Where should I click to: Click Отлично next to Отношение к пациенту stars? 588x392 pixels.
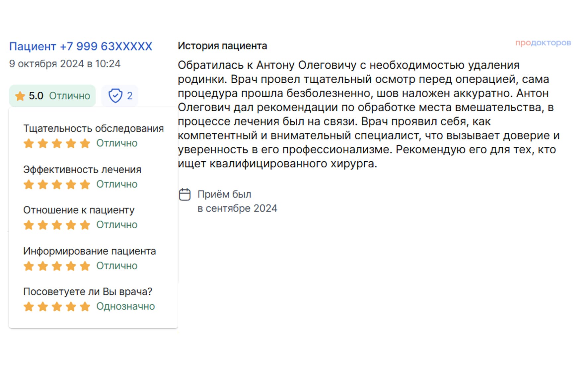point(117,225)
